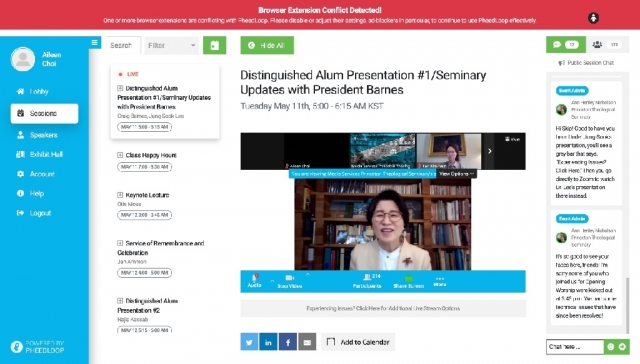Mute audio in the Zoom toolbar
640x364 pixels.
[x=254, y=281]
